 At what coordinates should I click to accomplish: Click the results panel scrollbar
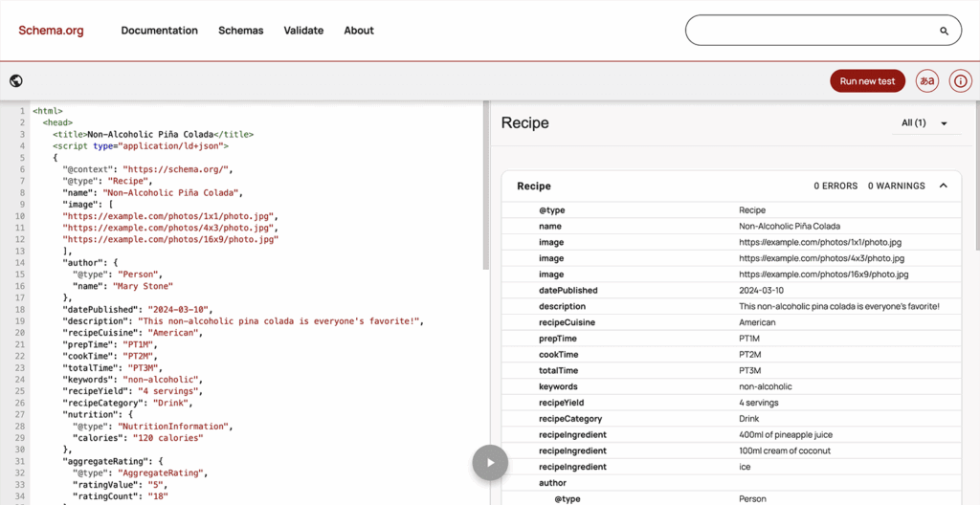[977, 175]
